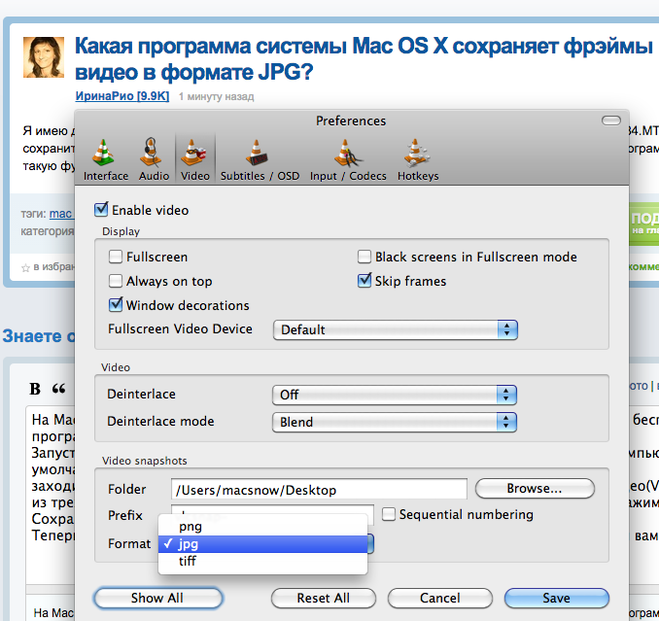Click the Browse... button
This screenshot has width=659, height=621.
pyautogui.click(x=535, y=488)
